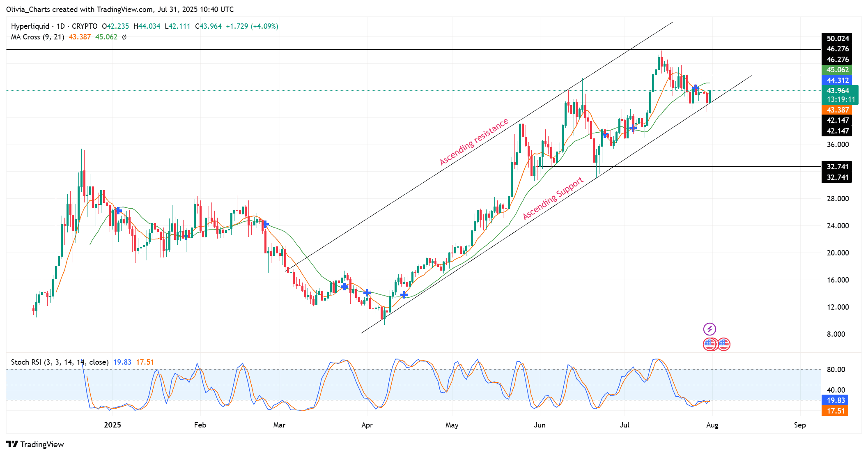Viewport: 868px width, 455px height.
Task: Click the low value L42.111
Action: 177,26
